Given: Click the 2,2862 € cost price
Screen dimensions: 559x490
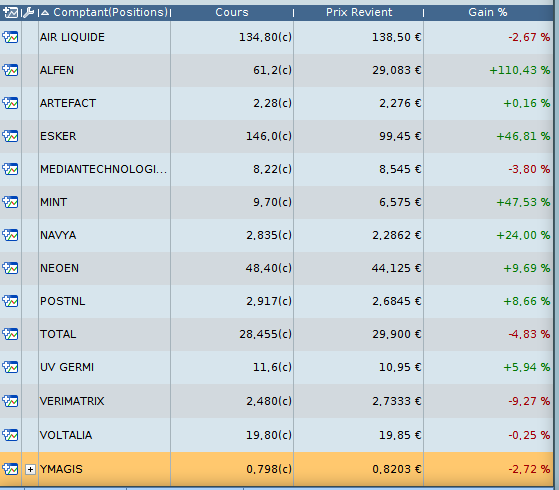Looking at the screenshot, I should coord(397,235).
